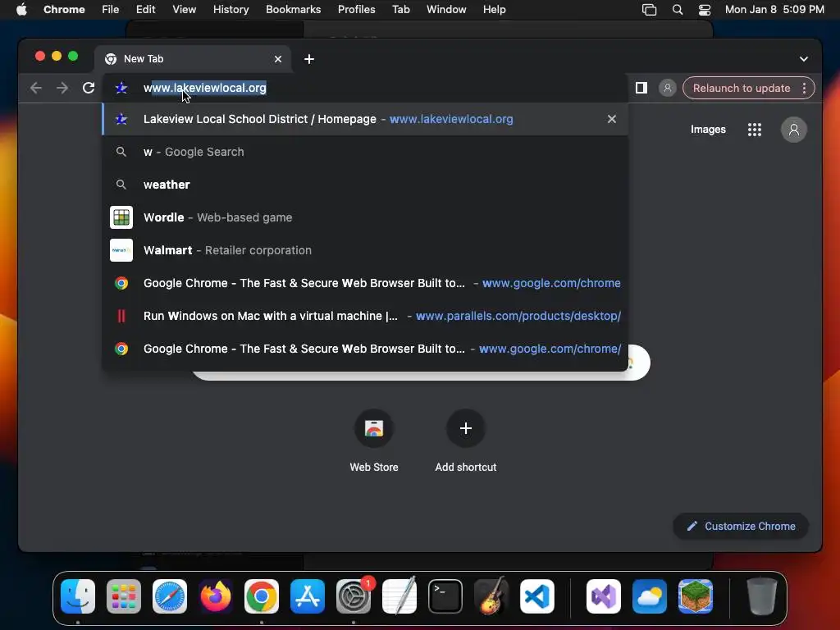Click the Wordle grid icon
This screenshot has width=840, height=630.
tap(121, 217)
